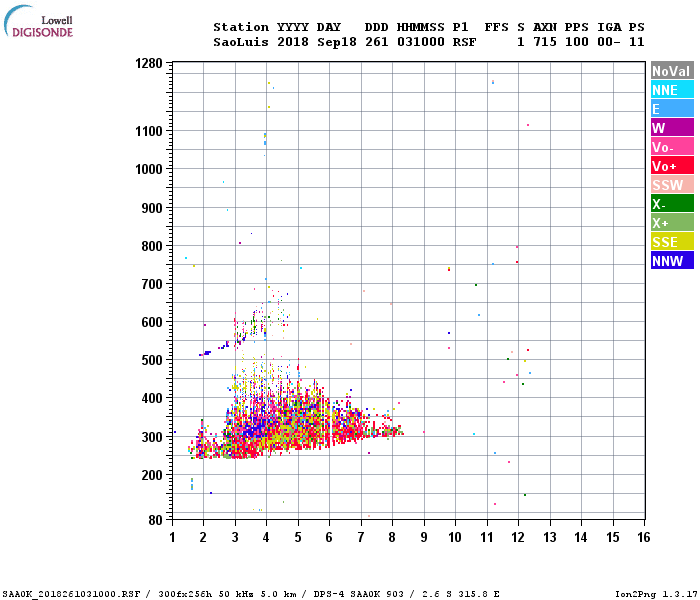Click the frequency axis label 5
Viewport: 700px width, 600px height.
(x=298, y=537)
